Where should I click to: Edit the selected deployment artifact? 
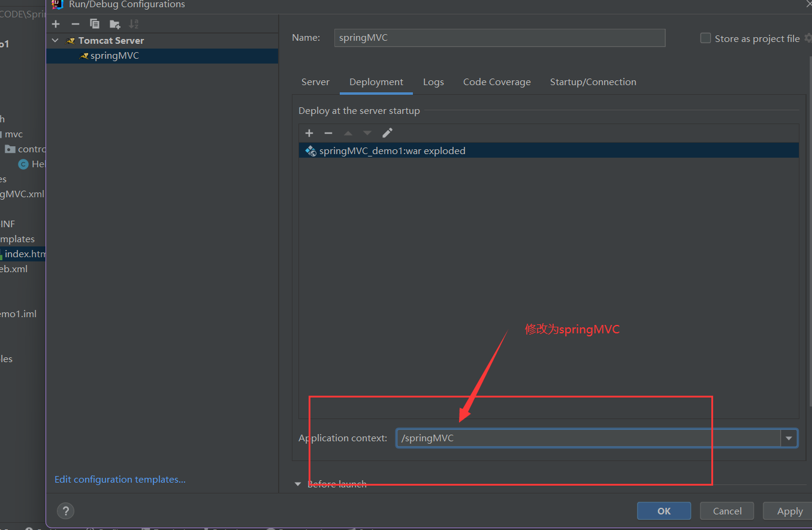pos(387,133)
